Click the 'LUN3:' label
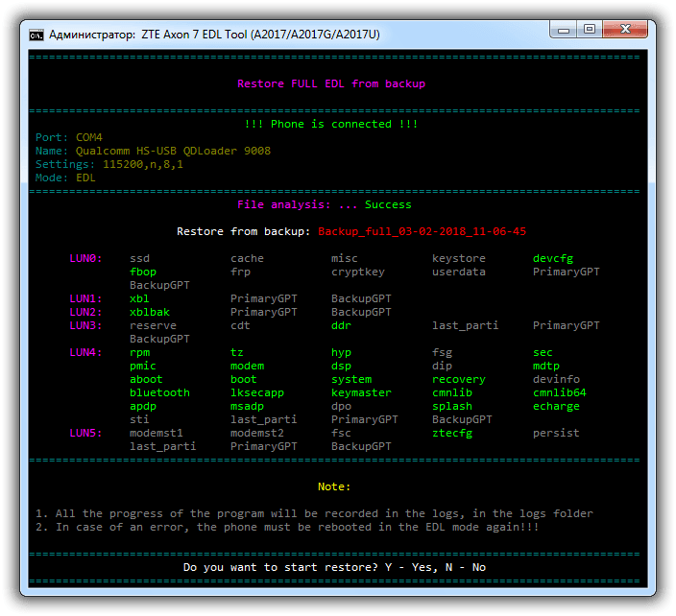This screenshot has width=676, height=616. 85,325
